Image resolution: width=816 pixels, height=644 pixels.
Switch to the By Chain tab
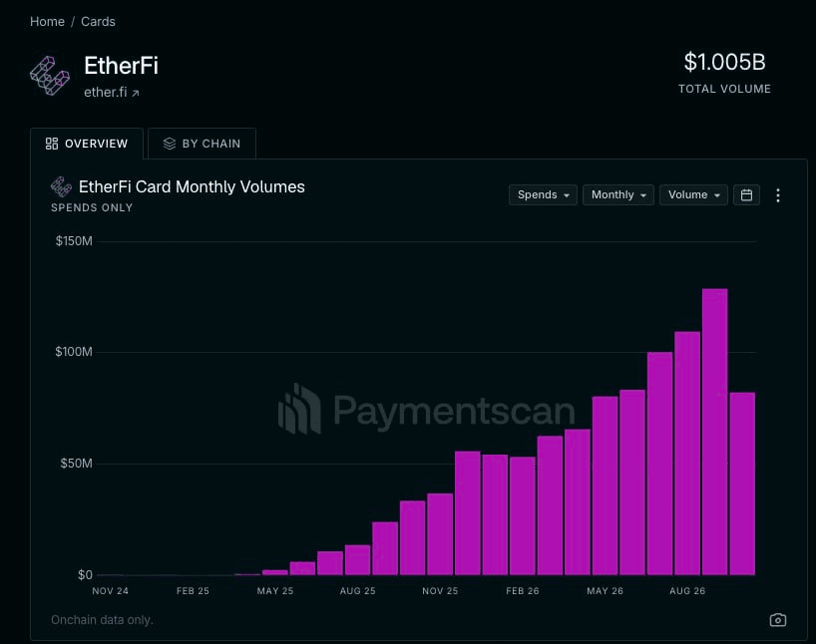(202, 144)
